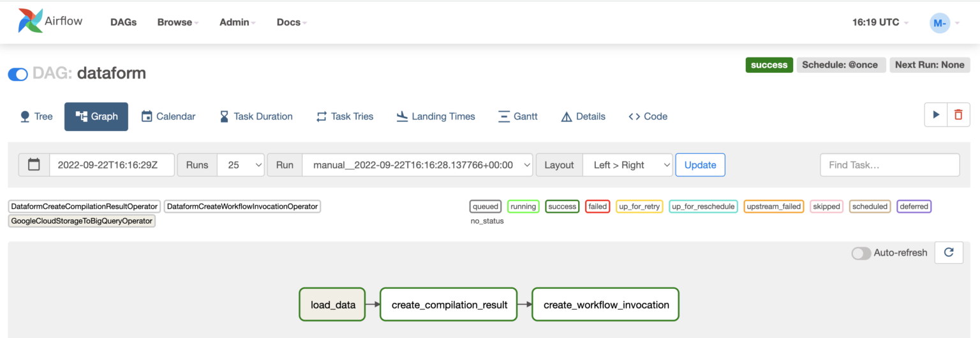Enable the Auto-refresh switch
This screenshot has width=980, height=338.
pyautogui.click(x=861, y=253)
